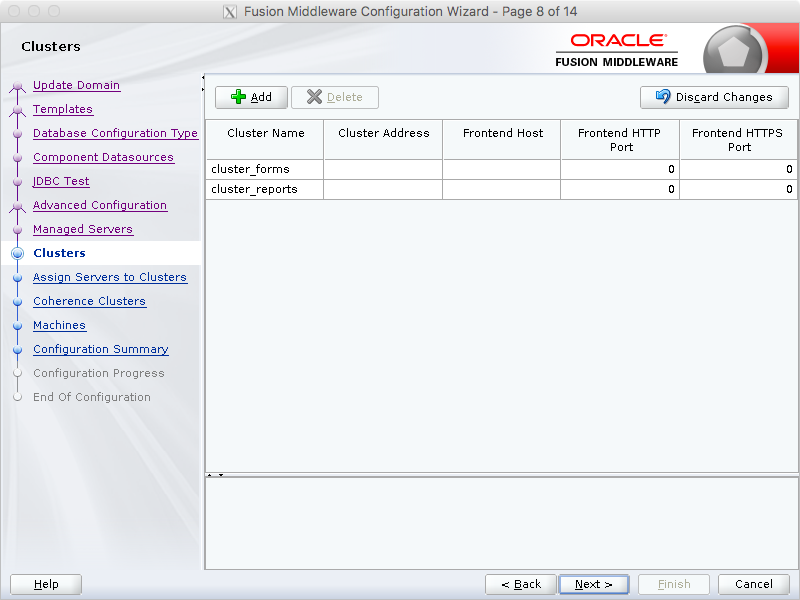The image size is (800, 600).
Task: Click the left panel collapse arrow
Action: pyautogui.click(x=203, y=78)
